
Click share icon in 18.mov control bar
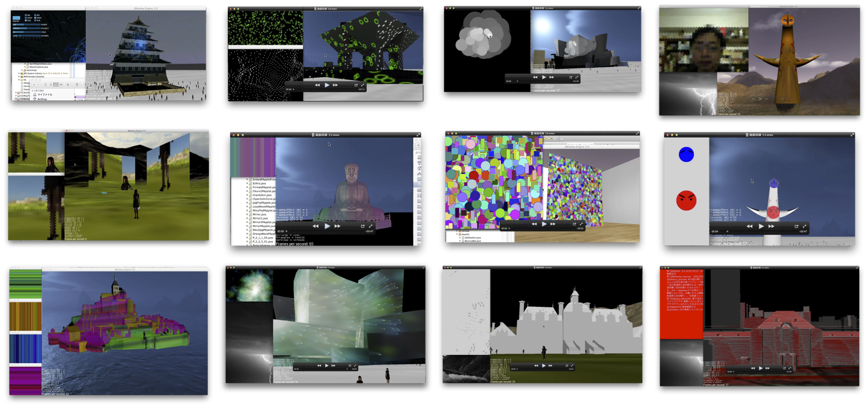[x=574, y=224]
